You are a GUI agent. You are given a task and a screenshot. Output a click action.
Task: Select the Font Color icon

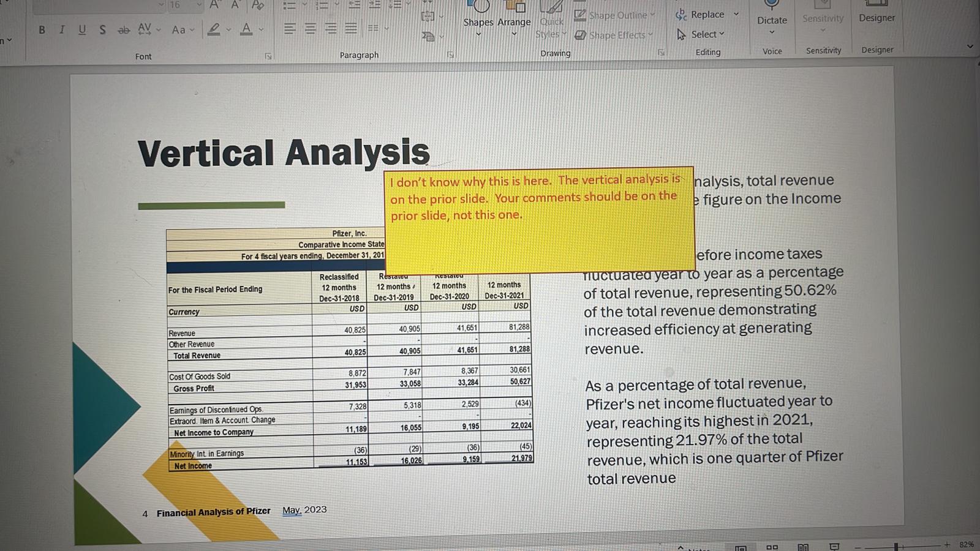click(x=245, y=29)
